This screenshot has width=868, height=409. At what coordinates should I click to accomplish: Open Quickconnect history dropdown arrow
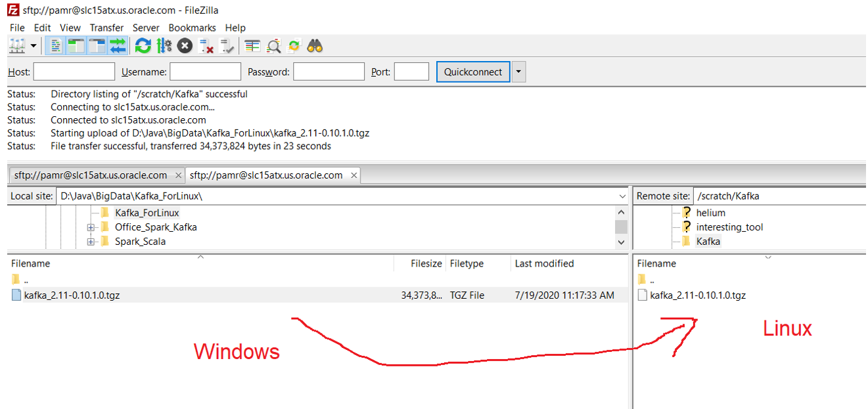pos(518,72)
